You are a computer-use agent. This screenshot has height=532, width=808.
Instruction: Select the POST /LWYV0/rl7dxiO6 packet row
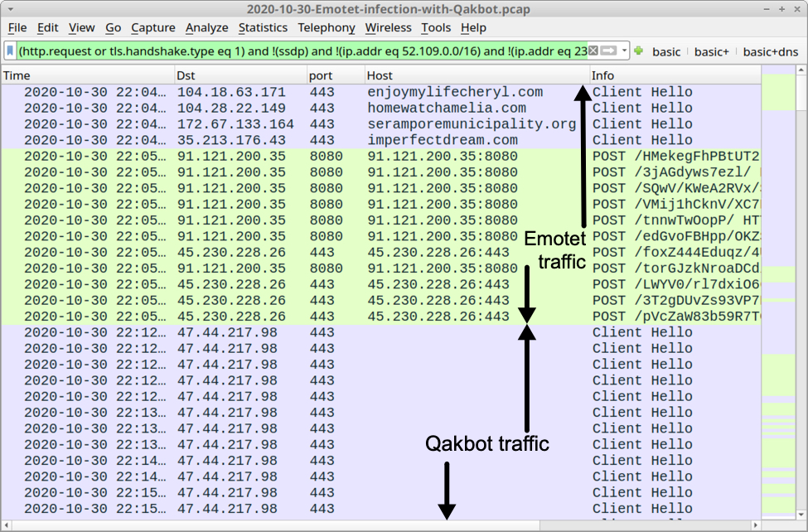[381, 284]
